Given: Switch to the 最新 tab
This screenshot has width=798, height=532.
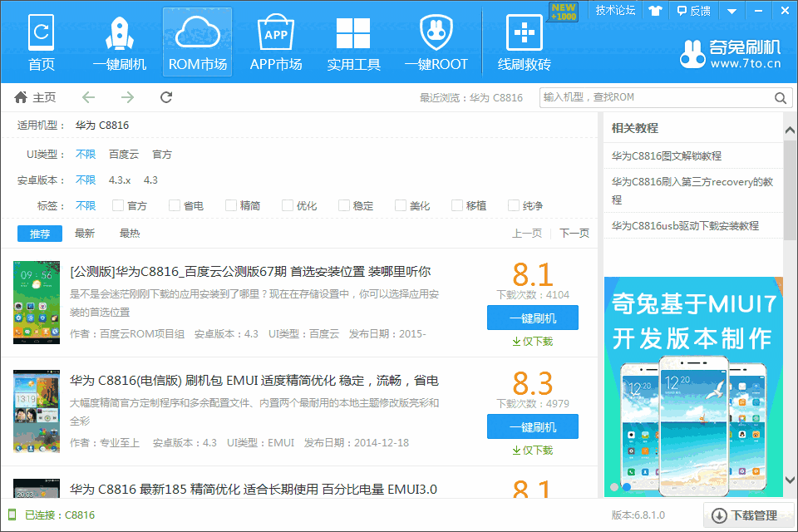Looking at the screenshot, I should click(84, 234).
